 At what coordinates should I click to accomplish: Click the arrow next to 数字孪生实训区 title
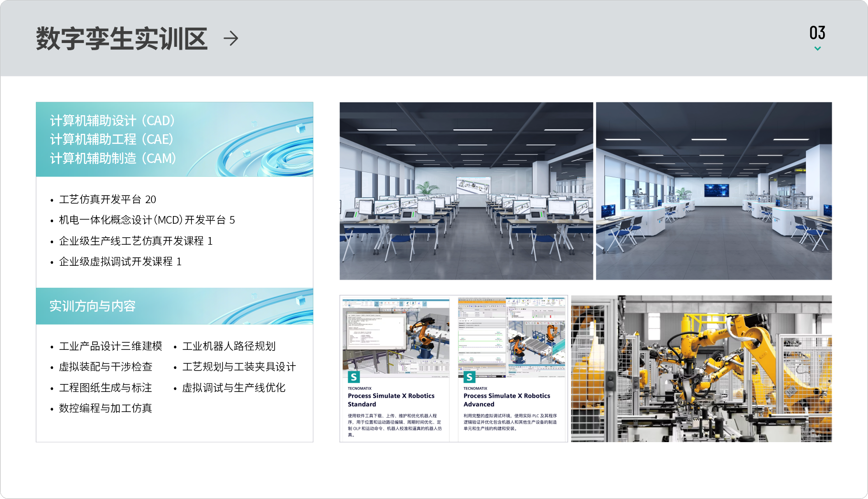pos(231,38)
